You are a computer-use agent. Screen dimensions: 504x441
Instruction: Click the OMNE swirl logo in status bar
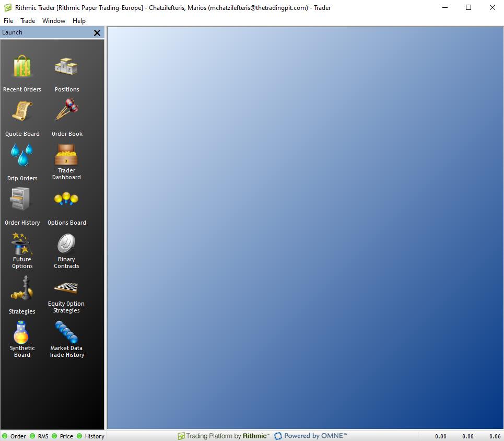coord(278,436)
